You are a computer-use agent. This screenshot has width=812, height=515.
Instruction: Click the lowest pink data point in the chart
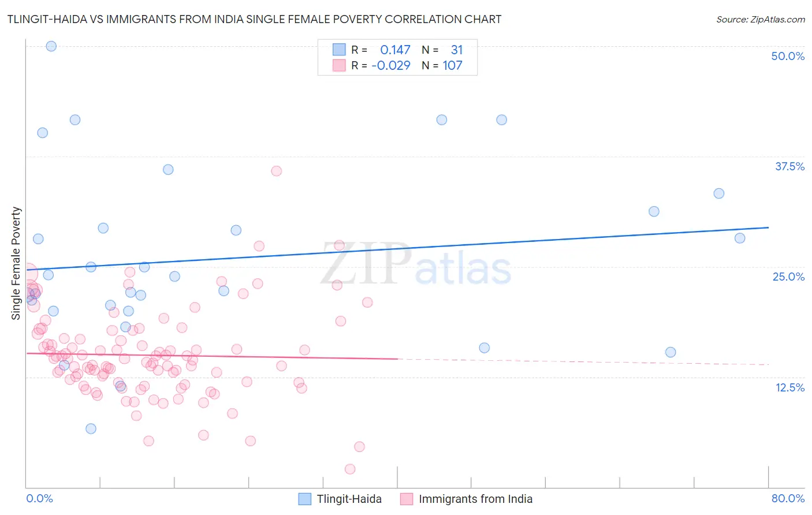coord(350,469)
